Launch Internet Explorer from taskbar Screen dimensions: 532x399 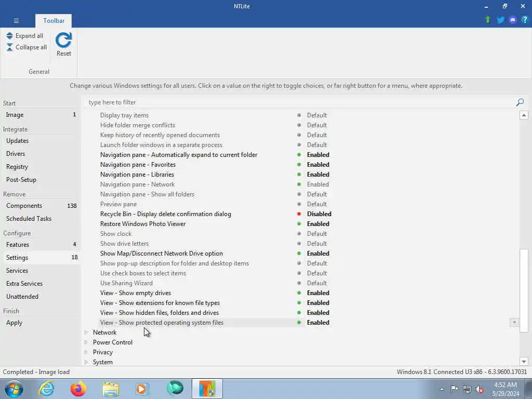click(46, 389)
